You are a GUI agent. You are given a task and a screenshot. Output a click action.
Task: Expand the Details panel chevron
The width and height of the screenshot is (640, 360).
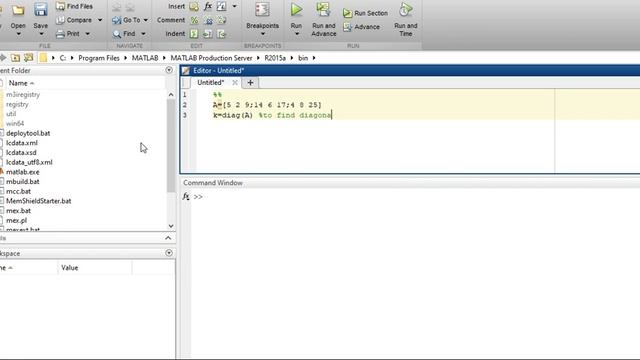168,238
